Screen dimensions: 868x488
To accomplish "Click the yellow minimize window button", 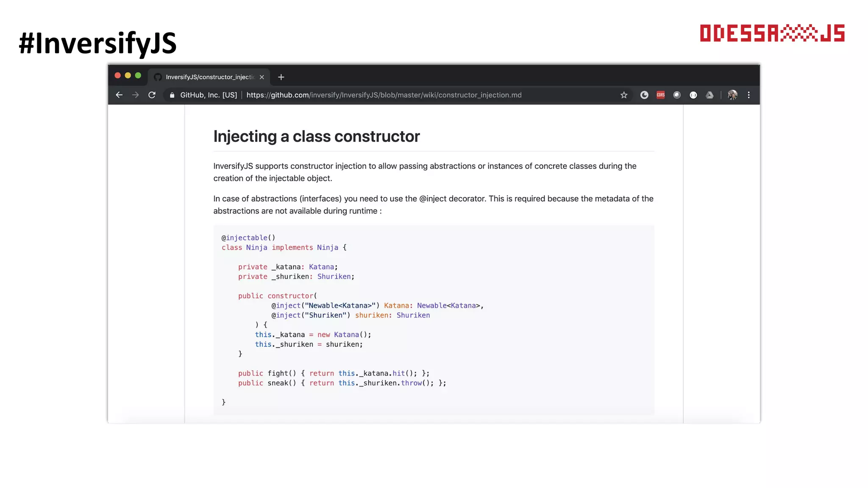I will 128,75.
